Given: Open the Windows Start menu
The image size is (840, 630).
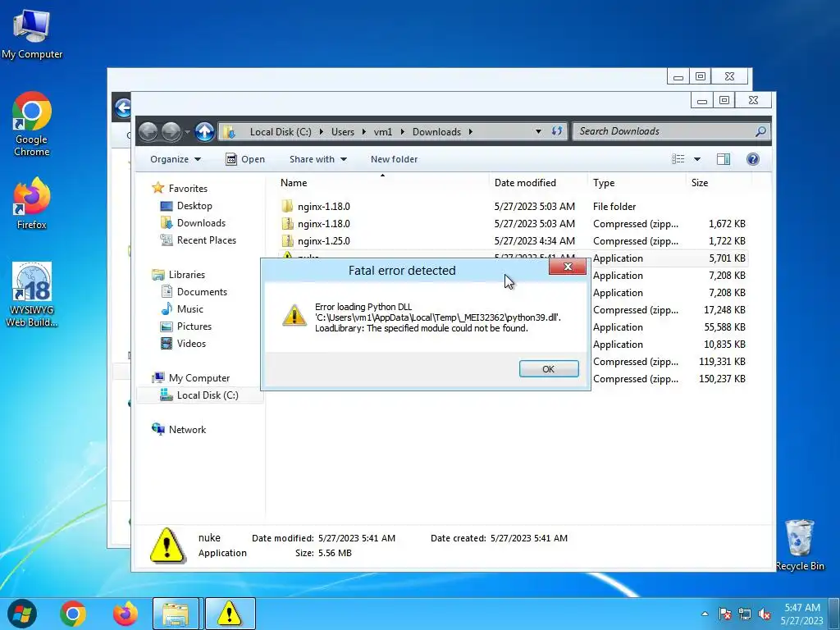Looking at the screenshot, I should [x=22, y=614].
